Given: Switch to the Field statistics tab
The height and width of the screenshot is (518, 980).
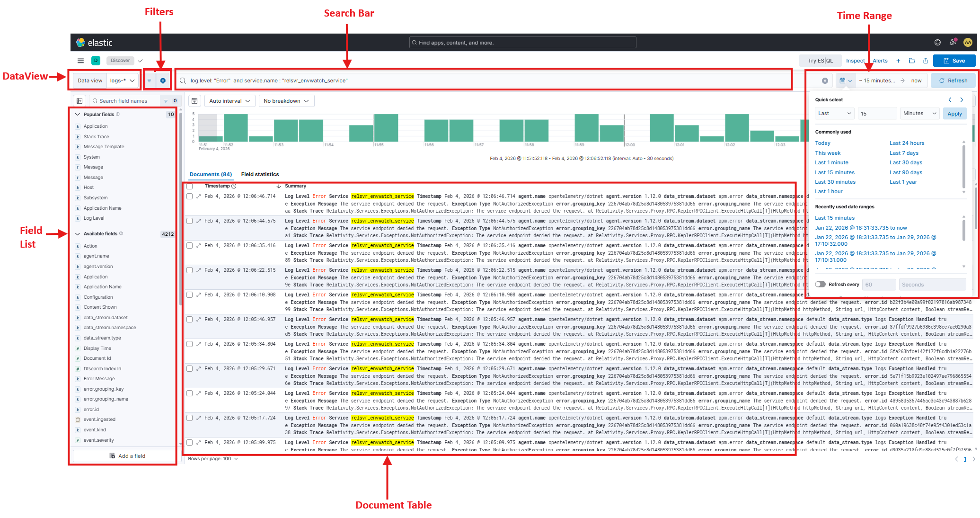Looking at the screenshot, I should point(260,174).
